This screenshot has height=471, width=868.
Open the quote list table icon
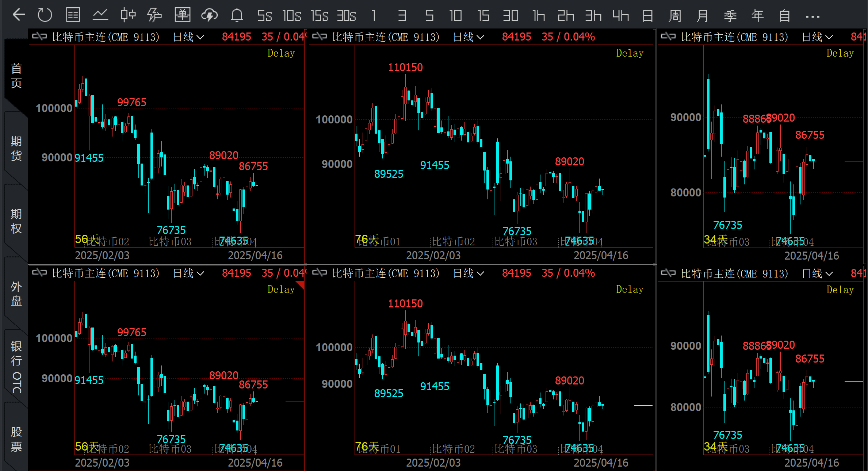[73, 15]
